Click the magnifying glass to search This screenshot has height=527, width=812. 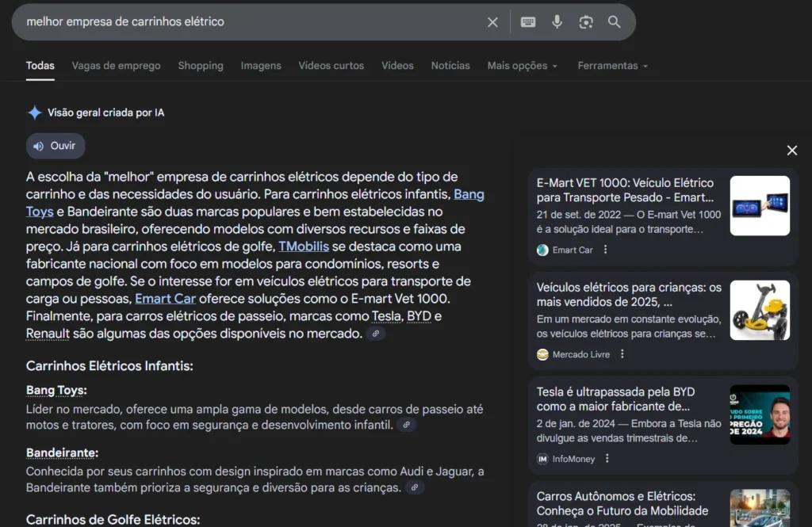click(615, 21)
